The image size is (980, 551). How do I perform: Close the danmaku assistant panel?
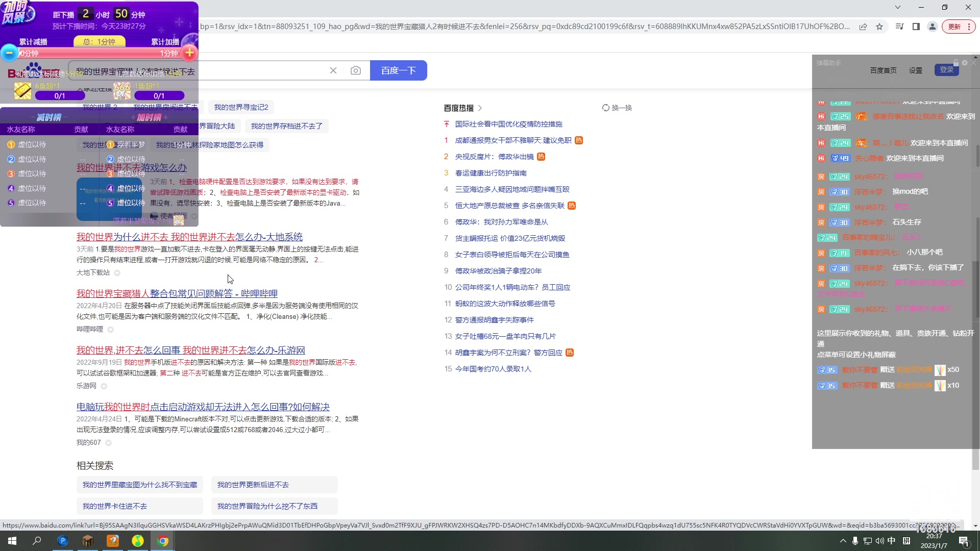(x=973, y=63)
